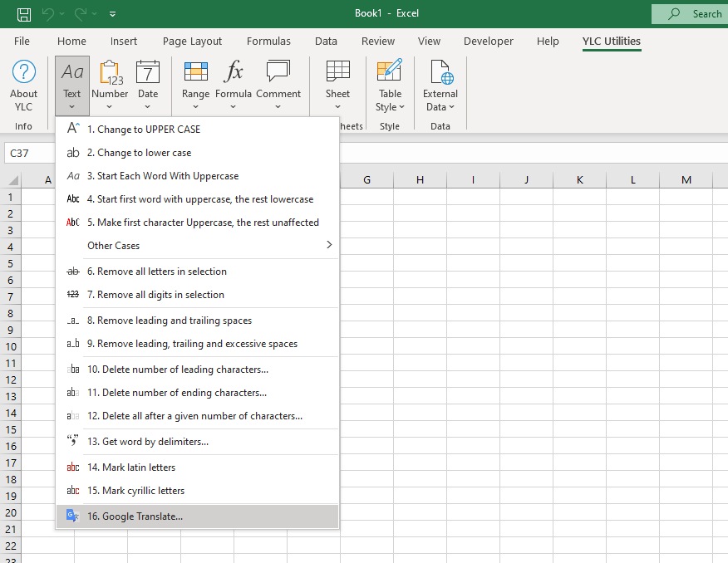This screenshot has width=728, height=563.
Task: Switch to the Formulas ribbon tab
Action: (268, 42)
